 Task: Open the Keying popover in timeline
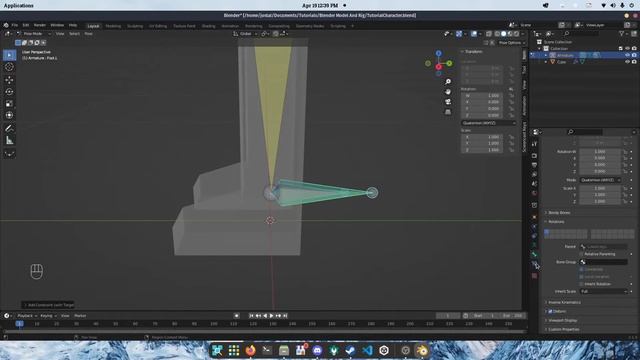[48, 316]
